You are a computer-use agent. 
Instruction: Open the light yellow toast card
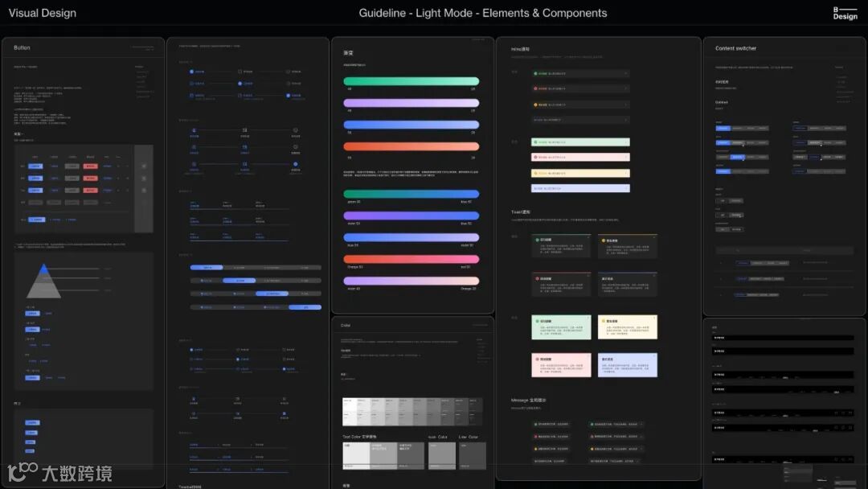[x=628, y=327]
